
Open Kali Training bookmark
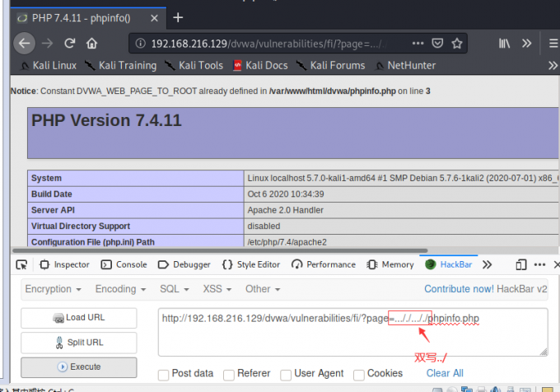coord(121,65)
